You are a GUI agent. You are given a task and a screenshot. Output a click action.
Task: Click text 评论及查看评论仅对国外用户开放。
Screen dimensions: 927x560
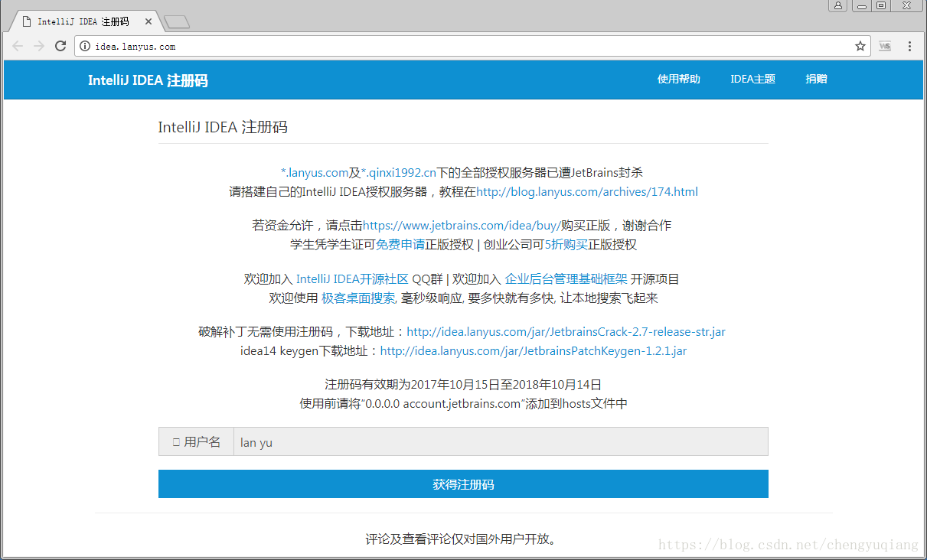click(x=463, y=539)
